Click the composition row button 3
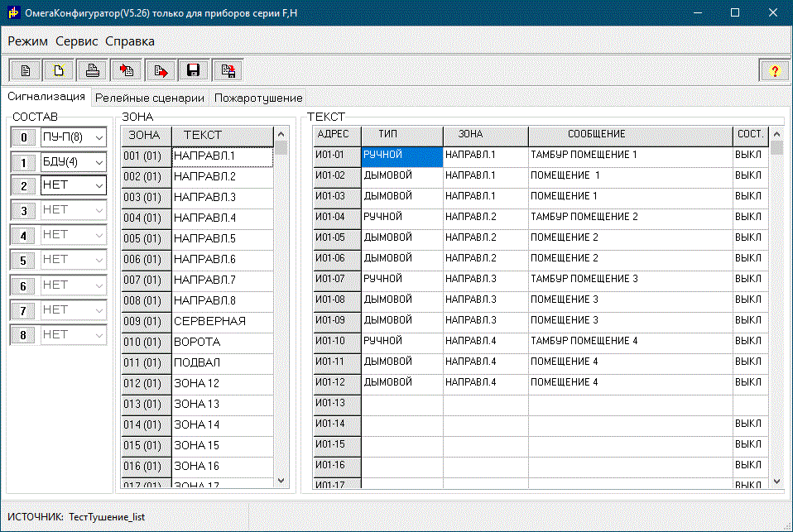 [23, 211]
